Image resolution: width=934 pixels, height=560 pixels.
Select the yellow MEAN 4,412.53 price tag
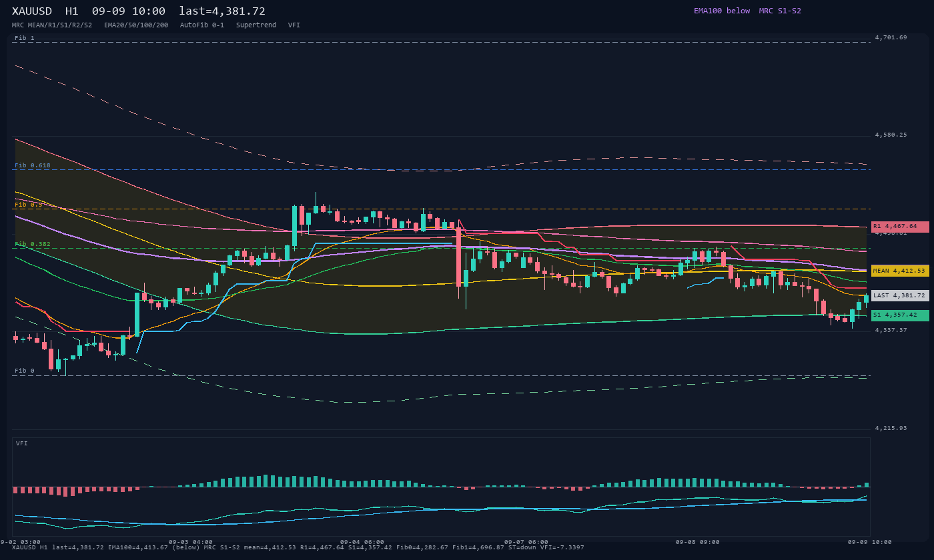[x=900, y=271]
